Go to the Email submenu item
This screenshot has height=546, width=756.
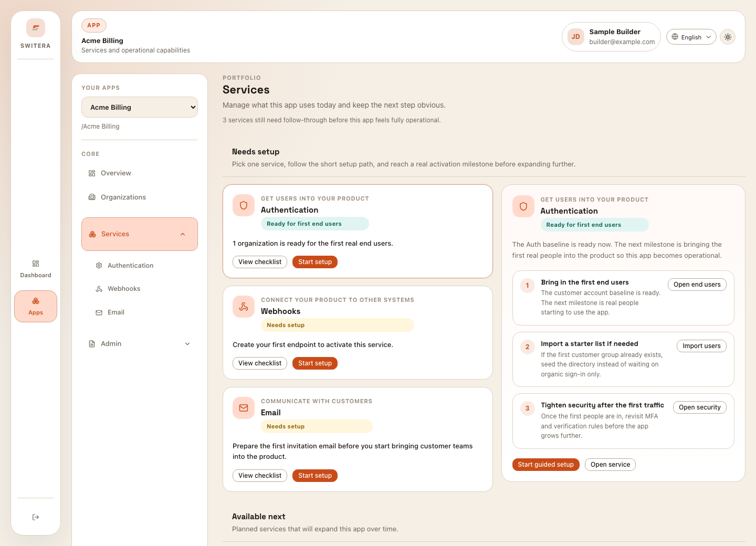pos(143,312)
